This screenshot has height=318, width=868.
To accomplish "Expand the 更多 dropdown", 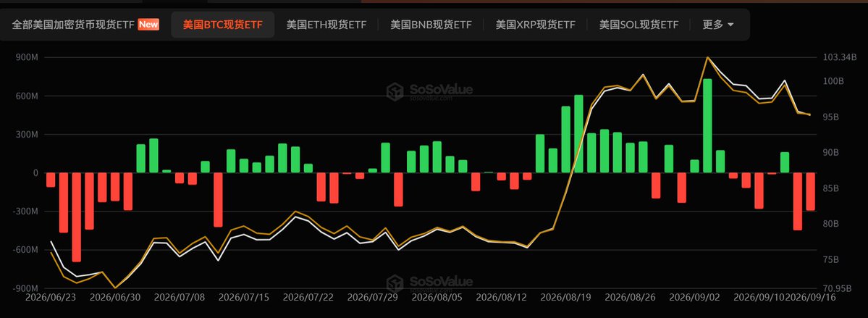I will (x=718, y=25).
